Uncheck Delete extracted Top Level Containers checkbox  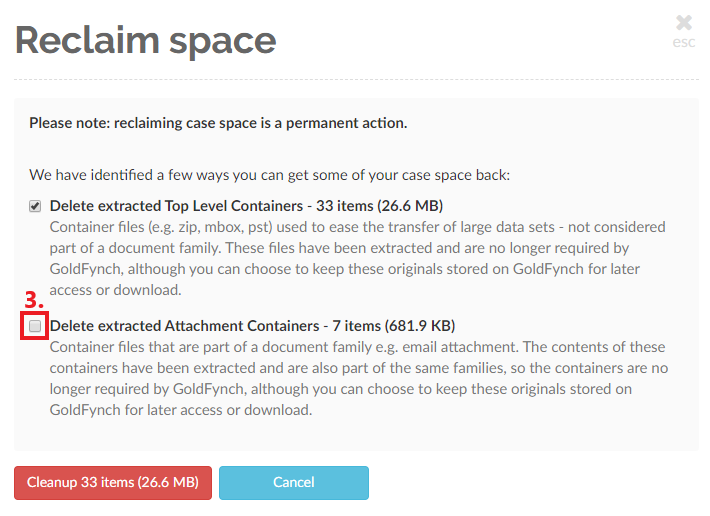pyautogui.click(x=36, y=206)
